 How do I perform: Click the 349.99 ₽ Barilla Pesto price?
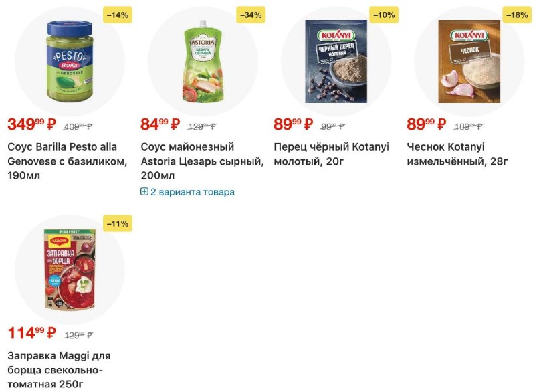(x=31, y=124)
